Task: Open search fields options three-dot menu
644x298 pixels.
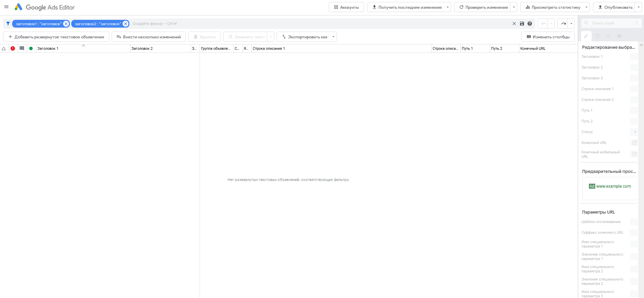Action: coord(637,23)
